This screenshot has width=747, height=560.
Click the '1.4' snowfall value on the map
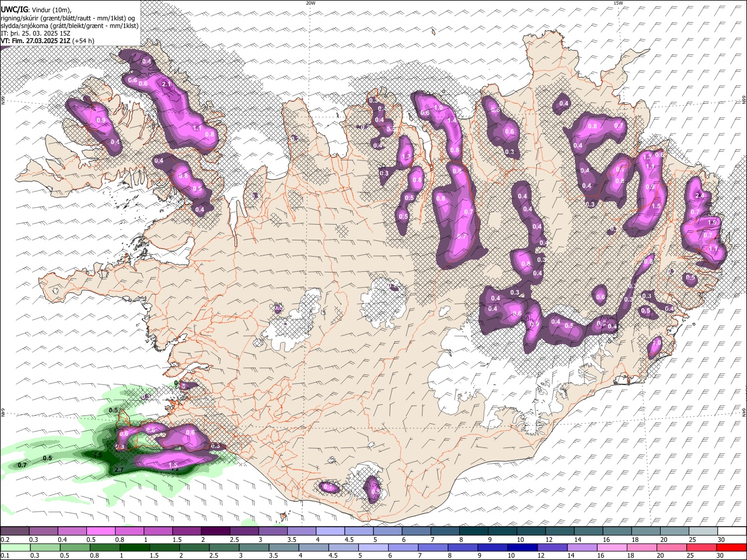451,120
